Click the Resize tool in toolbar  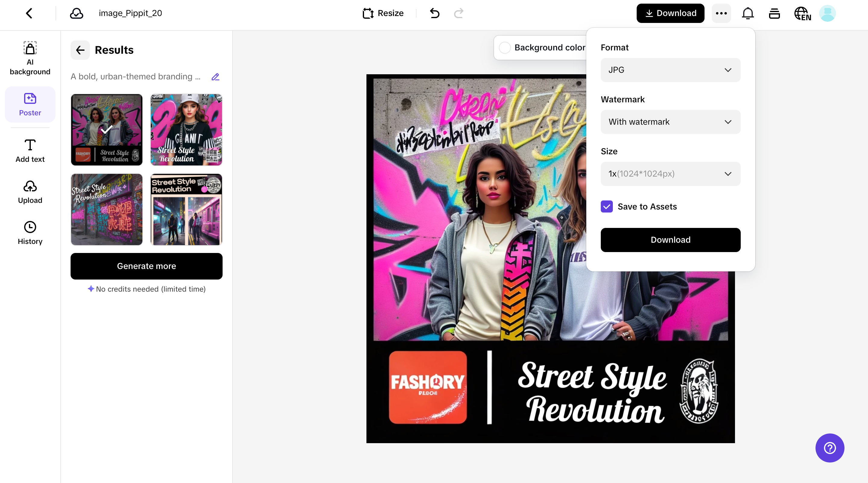383,14
